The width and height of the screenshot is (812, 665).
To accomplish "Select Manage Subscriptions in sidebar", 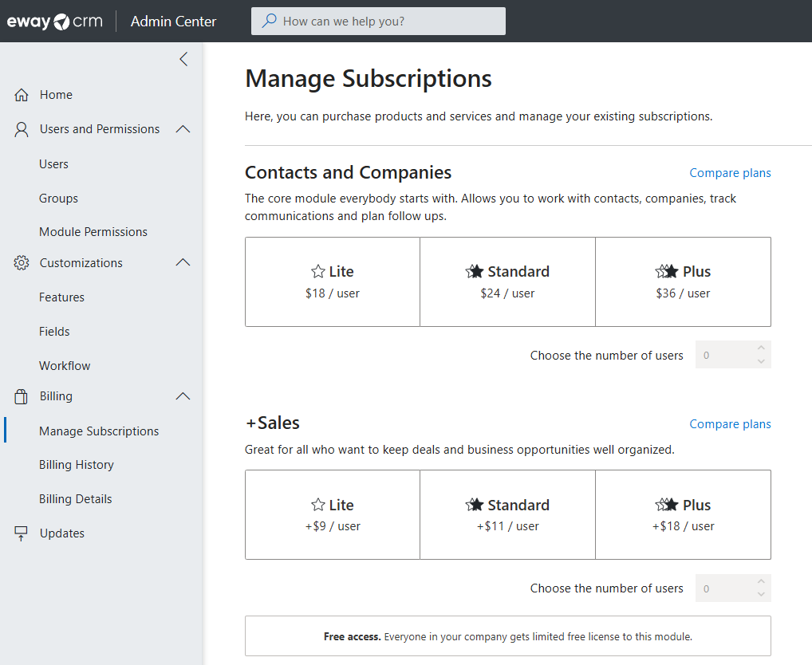I will click(x=99, y=431).
